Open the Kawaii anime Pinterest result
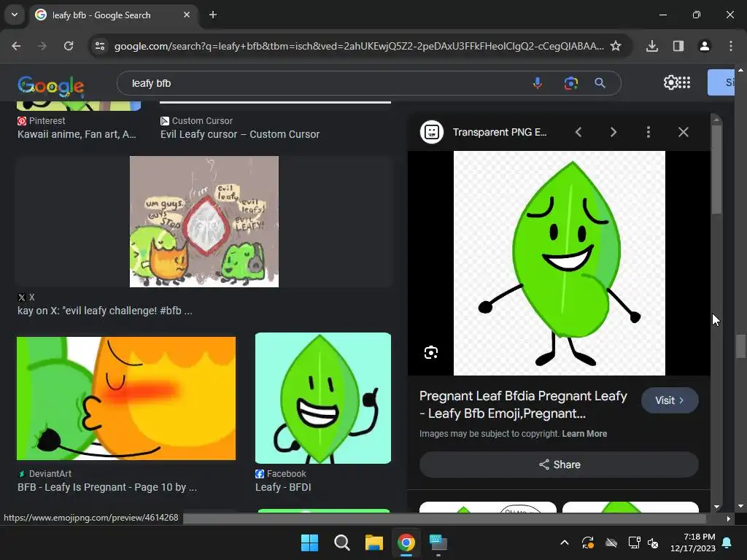The height and width of the screenshot is (560, 747). coord(77,134)
